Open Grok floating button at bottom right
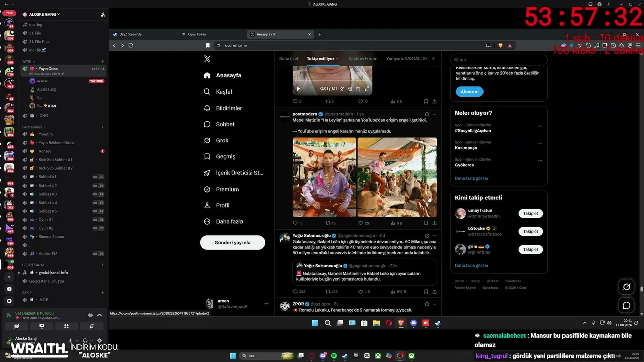This screenshot has height=362, width=644. (626, 287)
